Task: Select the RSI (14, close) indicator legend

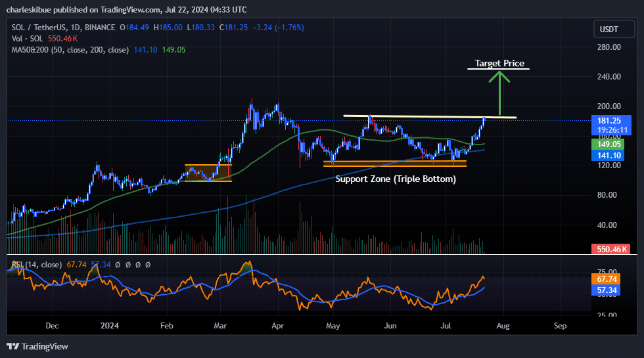Action: click(x=36, y=265)
